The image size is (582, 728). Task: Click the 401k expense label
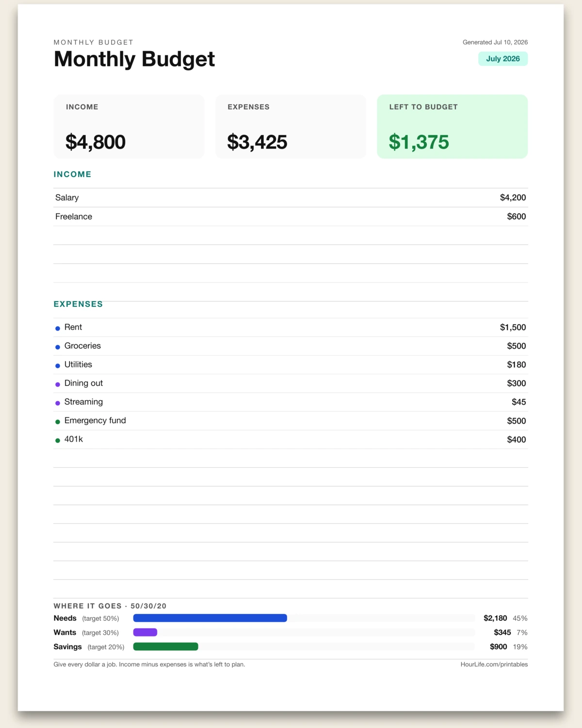[74, 439]
